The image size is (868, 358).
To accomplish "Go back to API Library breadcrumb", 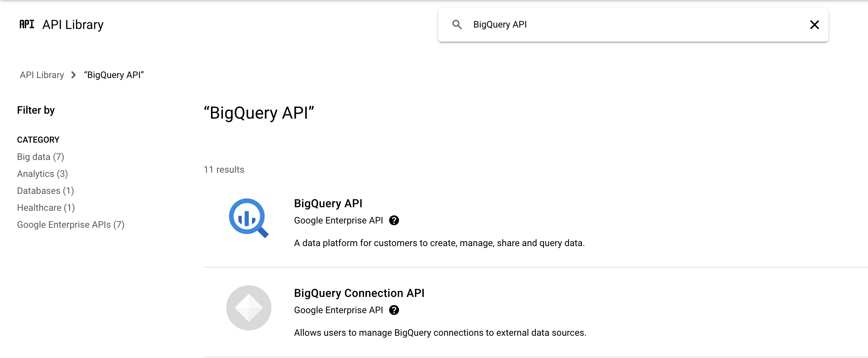I will [42, 75].
